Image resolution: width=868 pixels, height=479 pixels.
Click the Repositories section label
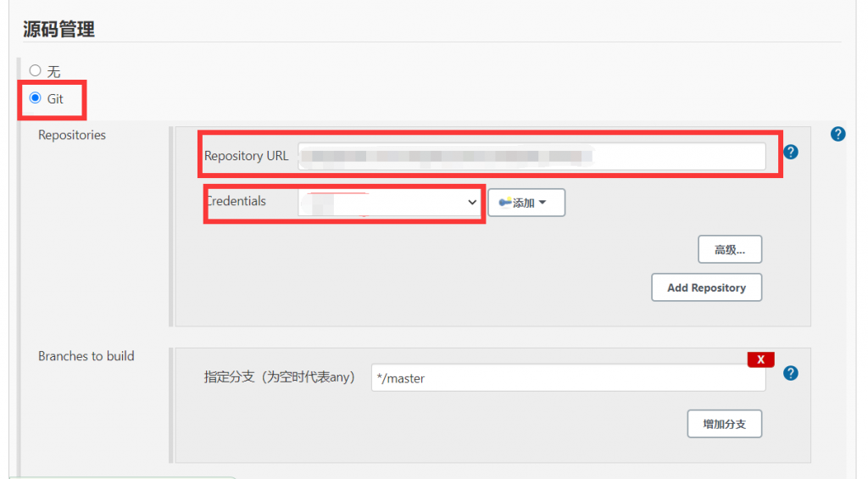pyautogui.click(x=72, y=135)
